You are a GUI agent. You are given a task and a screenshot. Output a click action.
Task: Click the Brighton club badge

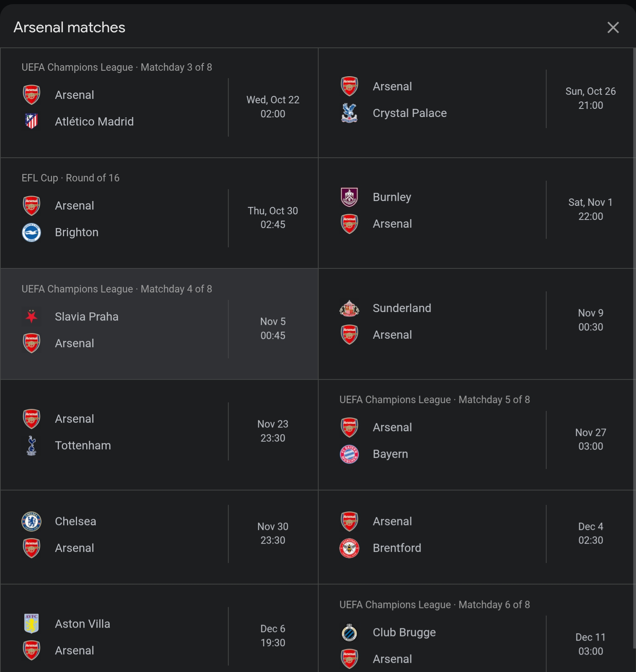[x=31, y=232]
